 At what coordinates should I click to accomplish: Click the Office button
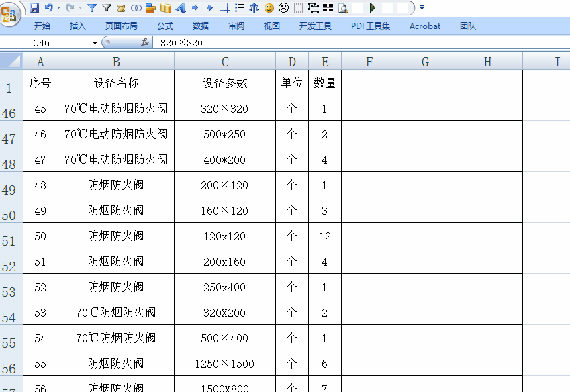coord(9,9)
